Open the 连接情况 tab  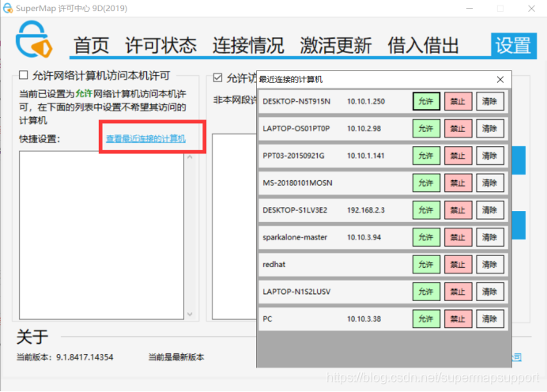(248, 45)
